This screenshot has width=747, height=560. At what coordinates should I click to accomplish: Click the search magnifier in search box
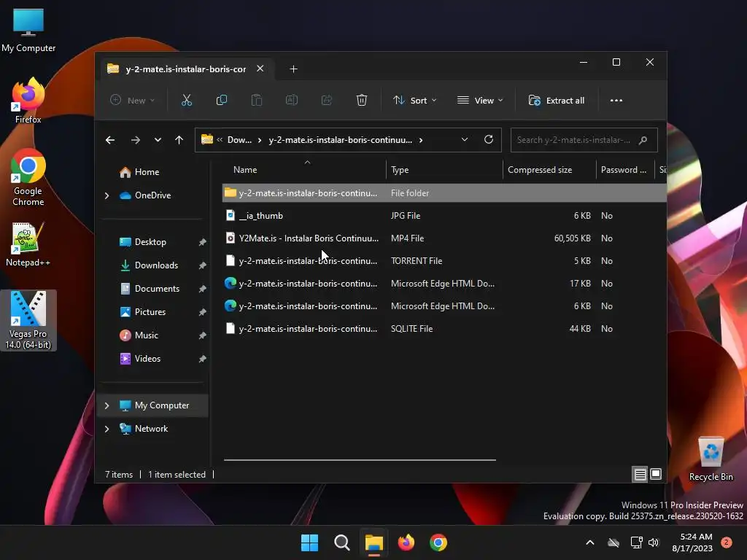click(643, 140)
